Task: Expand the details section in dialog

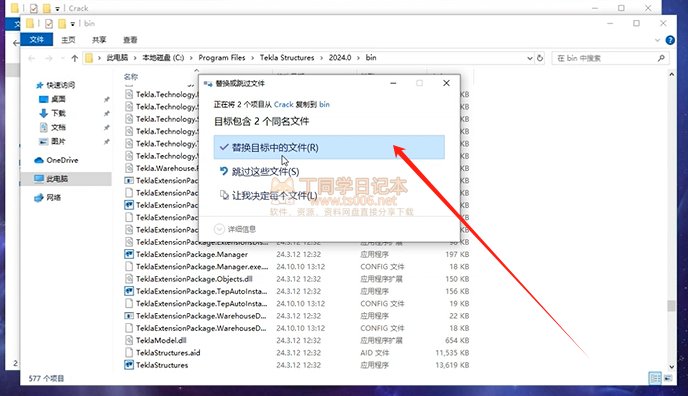Action: pyautogui.click(x=235, y=229)
